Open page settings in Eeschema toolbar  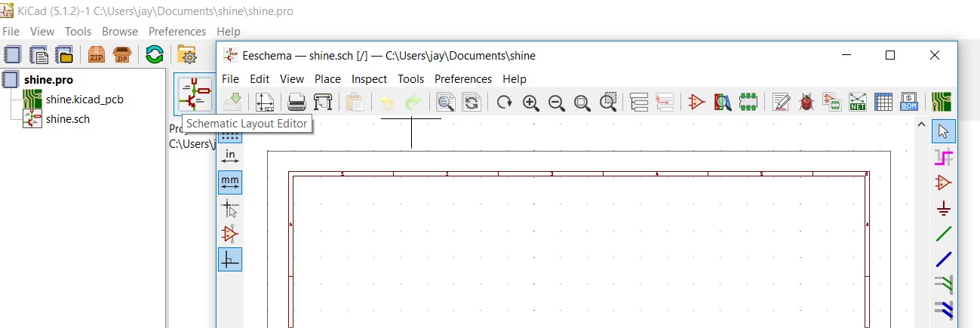(x=264, y=102)
